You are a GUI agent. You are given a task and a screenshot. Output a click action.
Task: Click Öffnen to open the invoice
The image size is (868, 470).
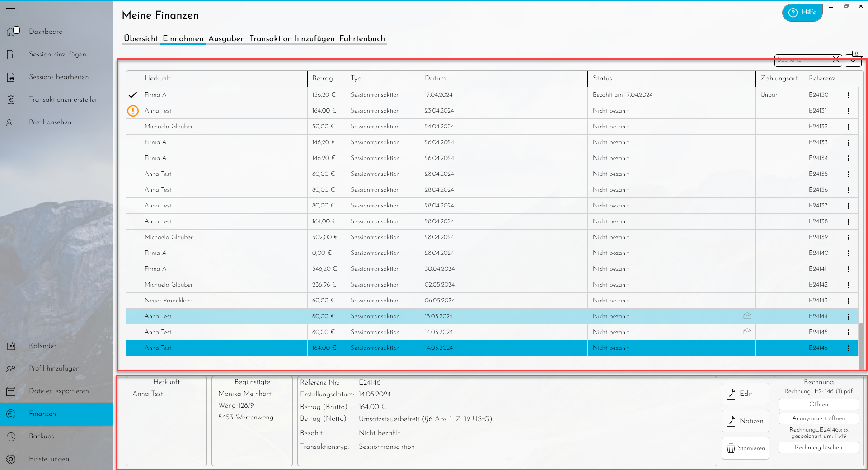818,404
